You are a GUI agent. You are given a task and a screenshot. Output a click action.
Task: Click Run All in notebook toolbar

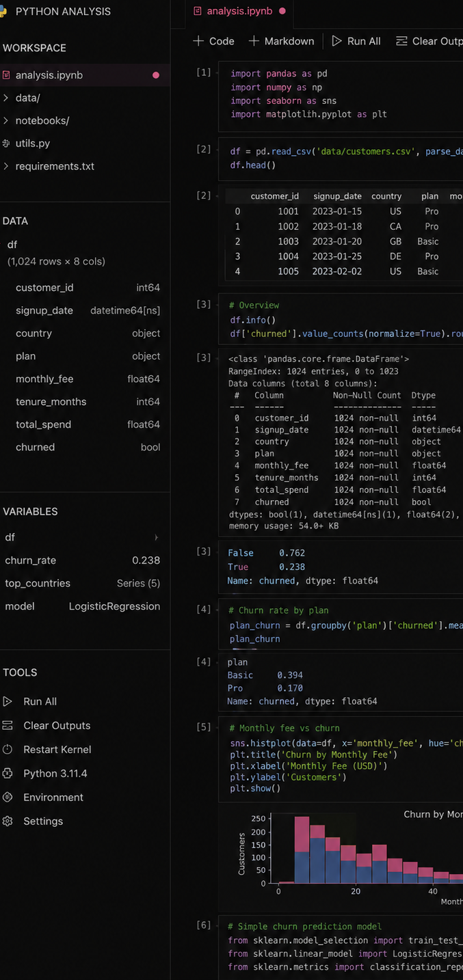click(x=356, y=41)
